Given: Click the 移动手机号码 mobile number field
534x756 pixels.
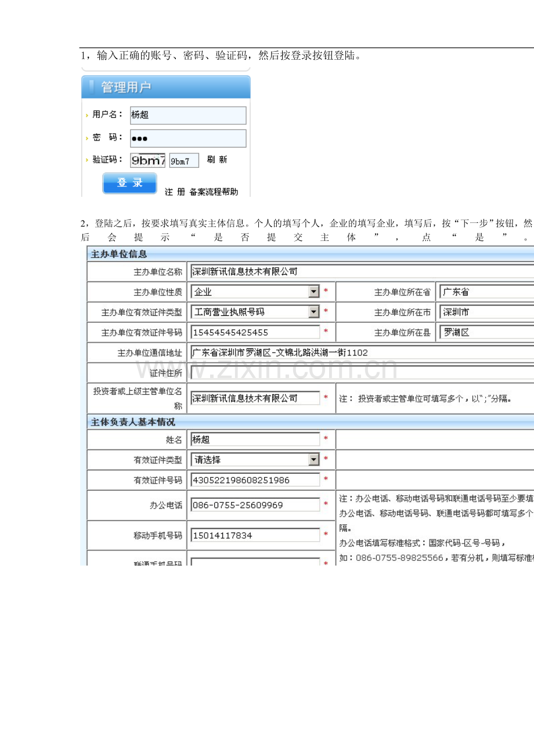Looking at the screenshot, I should 255,535.
